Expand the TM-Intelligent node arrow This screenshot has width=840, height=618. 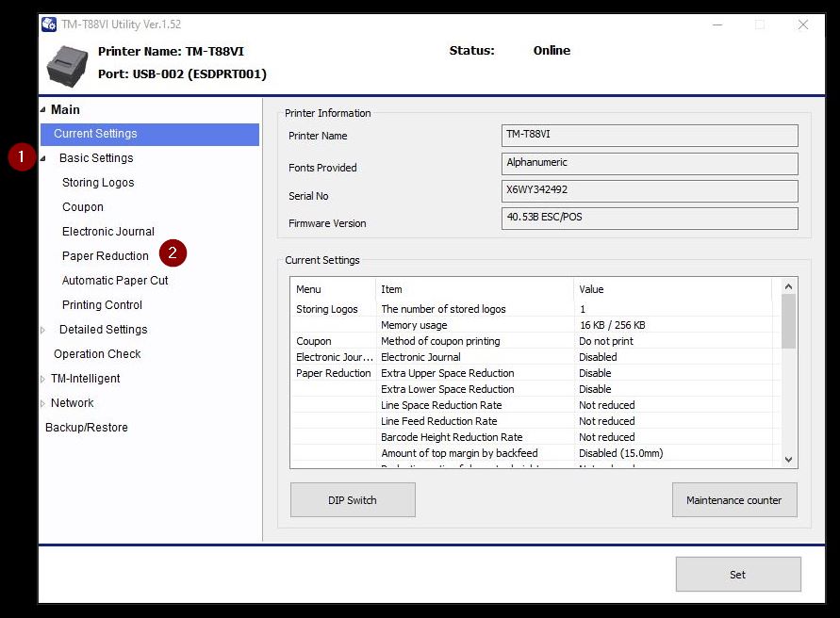tap(42, 379)
